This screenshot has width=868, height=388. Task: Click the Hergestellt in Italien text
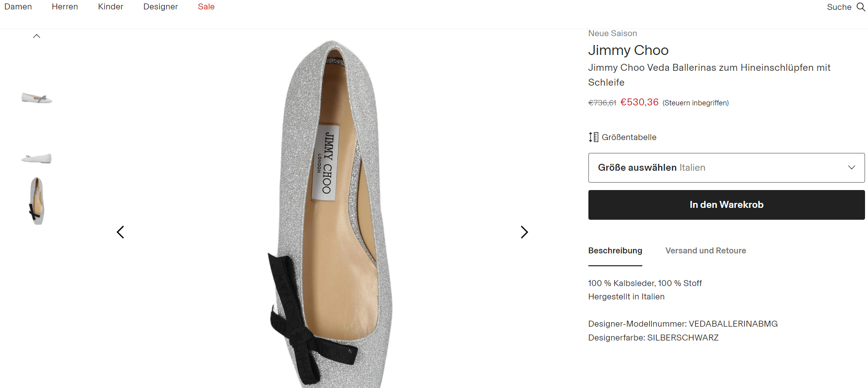point(626,297)
